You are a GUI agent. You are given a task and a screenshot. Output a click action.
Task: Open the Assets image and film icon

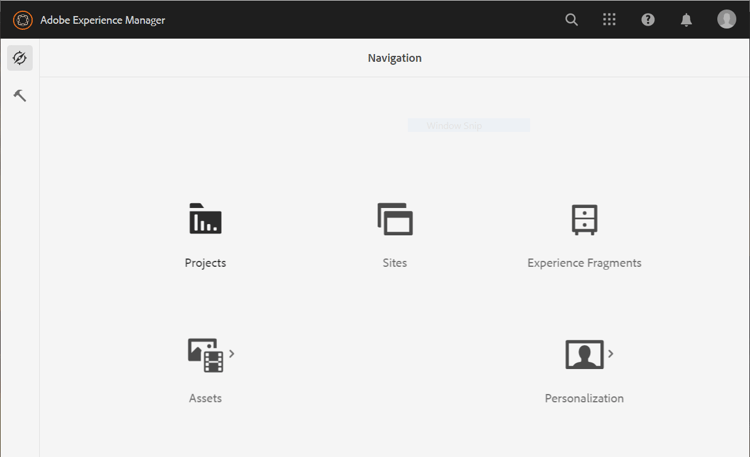click(x=206, y=355)
